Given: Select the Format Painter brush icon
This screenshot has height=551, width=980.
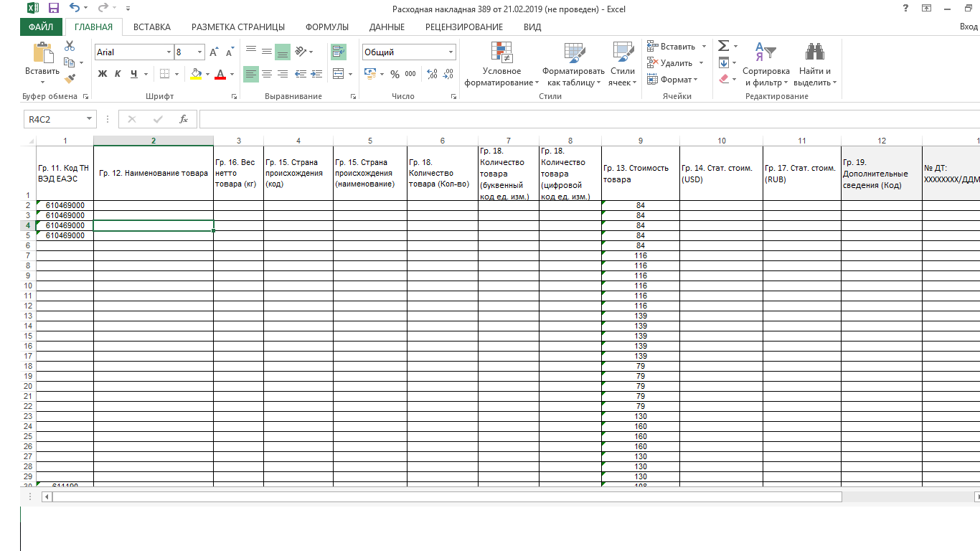Looking at the screenshot, I should coord(70,79).
